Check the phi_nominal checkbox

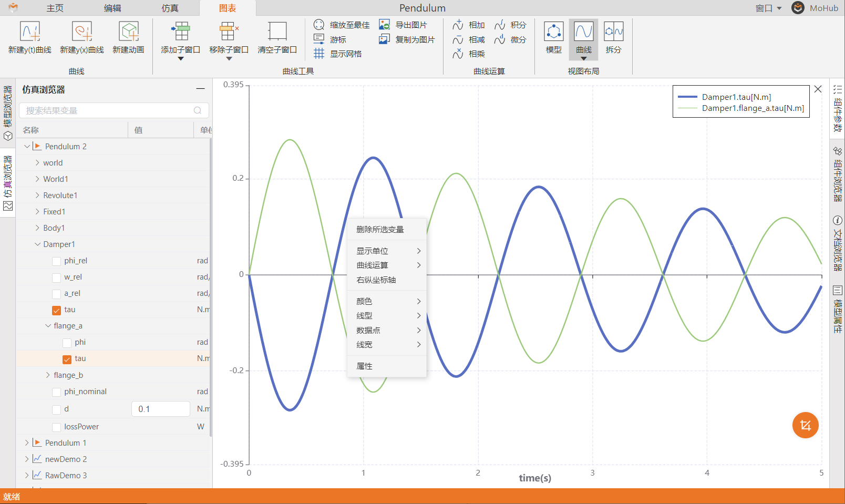pos(57,392)
